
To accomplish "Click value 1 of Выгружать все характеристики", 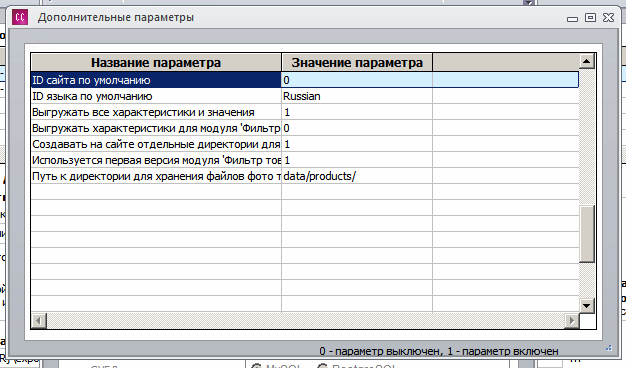I will pos(357,112).
